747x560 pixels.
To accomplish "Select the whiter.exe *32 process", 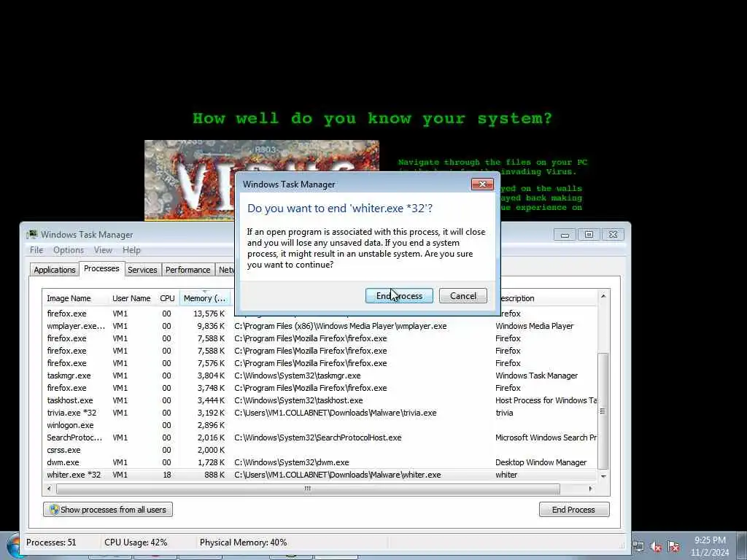I will (320, 475).
